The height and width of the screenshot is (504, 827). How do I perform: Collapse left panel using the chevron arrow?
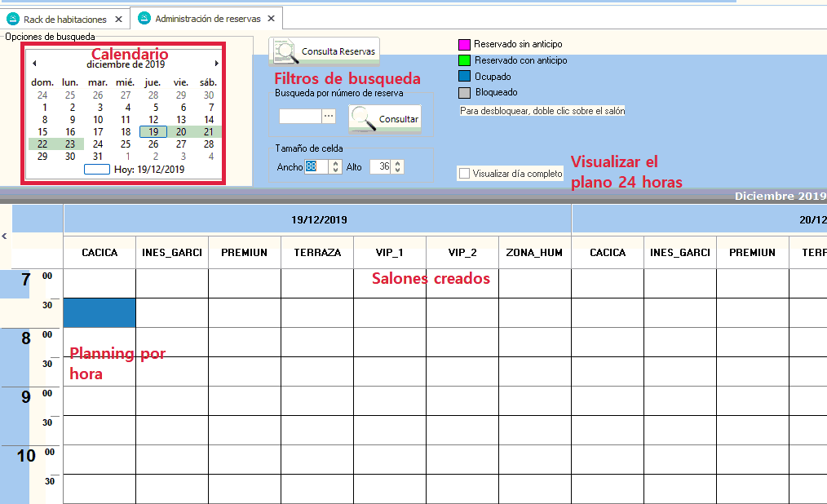point(5,236)
